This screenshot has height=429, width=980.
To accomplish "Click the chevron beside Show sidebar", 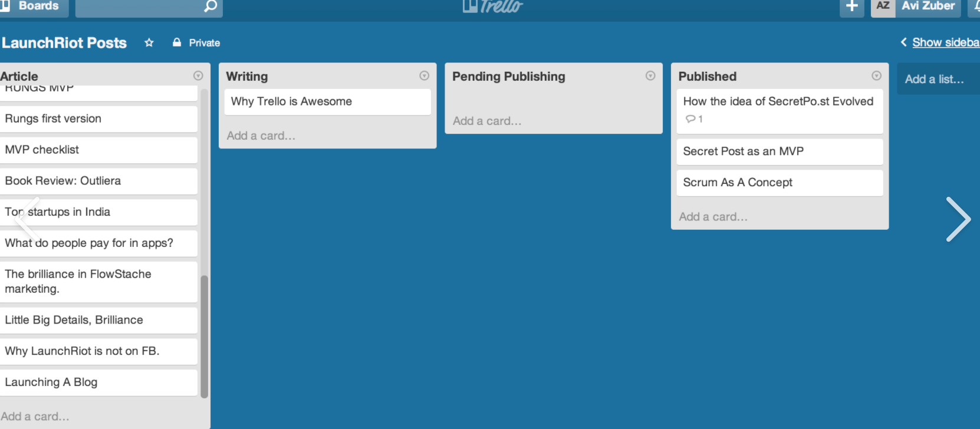I will click(x=904, y=42).
